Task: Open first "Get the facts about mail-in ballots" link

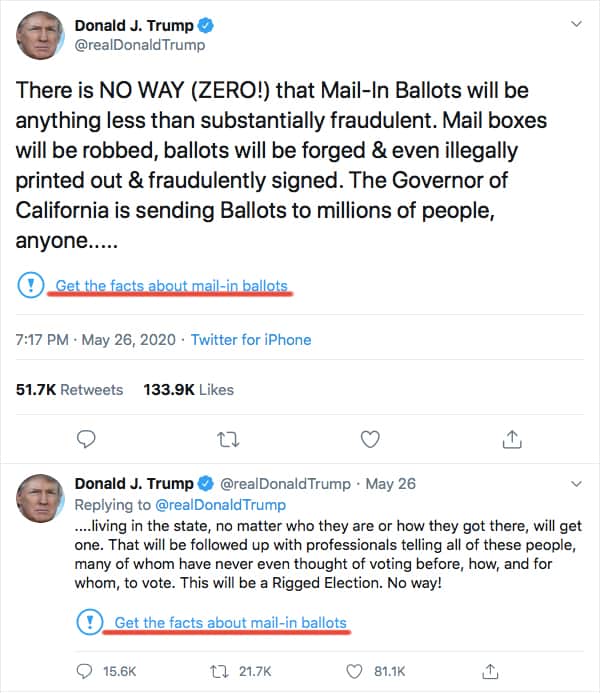Action: [171, 286]
